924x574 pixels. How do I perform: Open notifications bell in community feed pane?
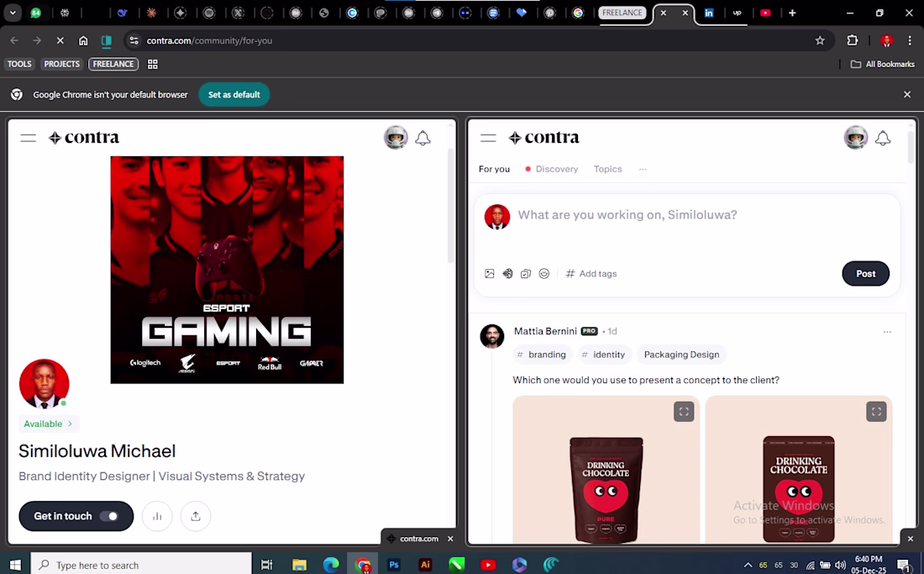tap(882, 139)
